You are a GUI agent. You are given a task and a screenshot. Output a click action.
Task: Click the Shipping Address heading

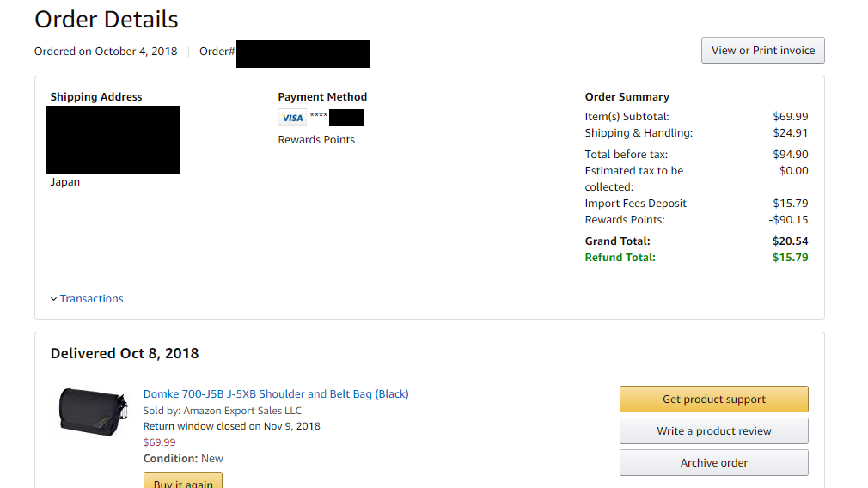pos(96,97)
